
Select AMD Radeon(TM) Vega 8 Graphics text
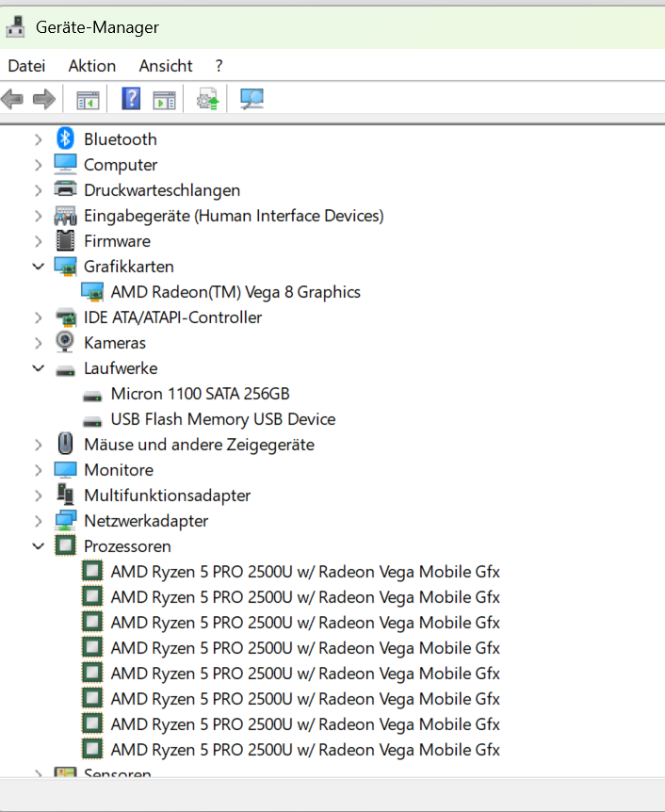pyautogui.click(x=235, y=292)
